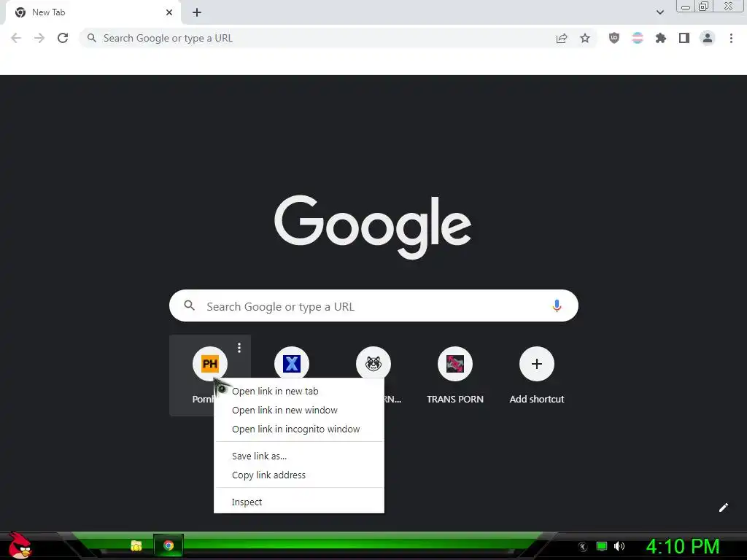
Task: Click the forward navigation arrow
Action: [x=39, y=38]
